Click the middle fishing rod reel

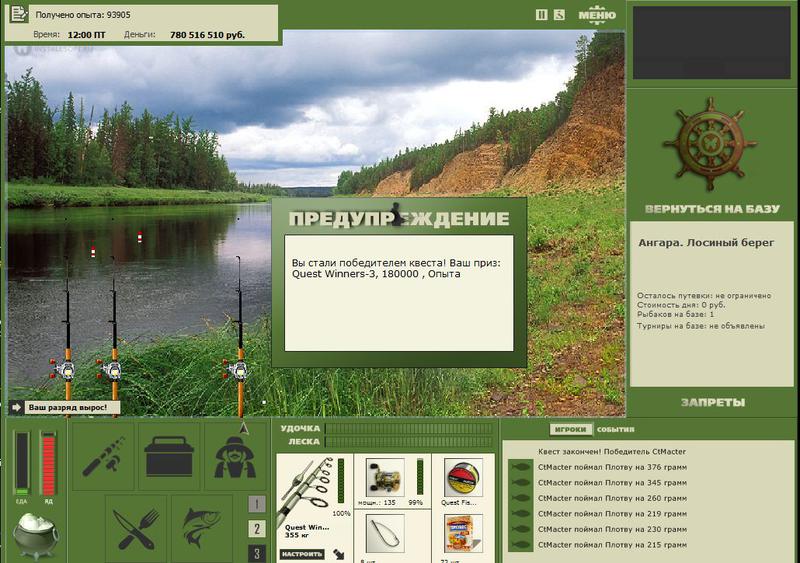(111, 369)
